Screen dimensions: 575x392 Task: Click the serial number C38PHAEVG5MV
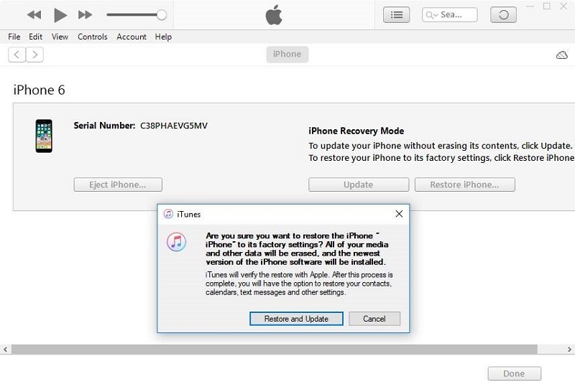(x=174, y=126)
